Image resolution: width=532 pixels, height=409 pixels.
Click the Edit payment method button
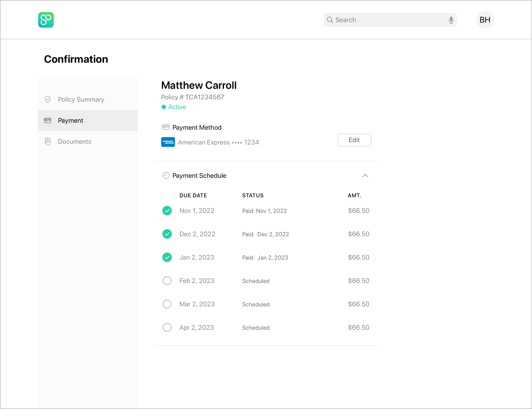point(354,139)
